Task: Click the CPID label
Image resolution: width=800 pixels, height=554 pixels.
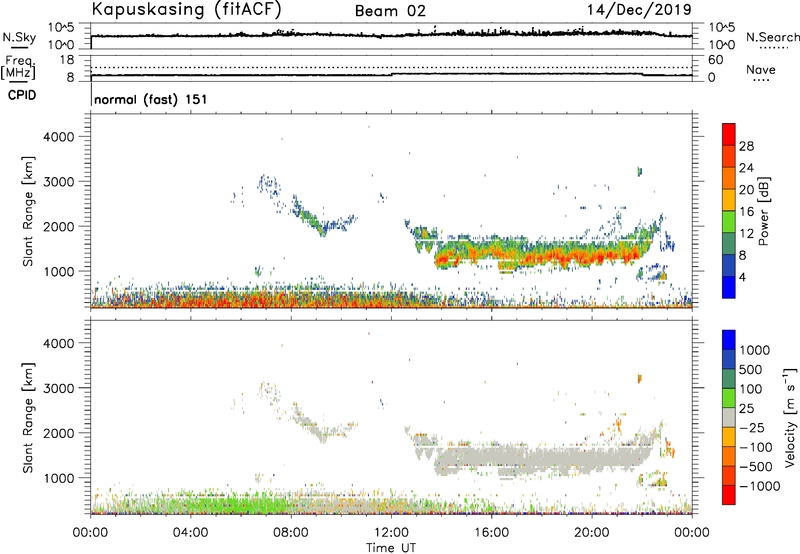Action: (x=22, y=95)
